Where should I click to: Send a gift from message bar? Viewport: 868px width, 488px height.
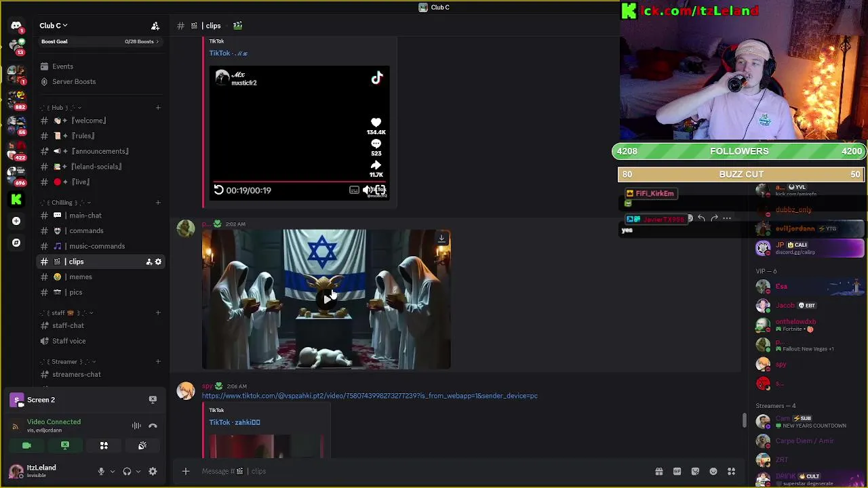coord(658,472)
